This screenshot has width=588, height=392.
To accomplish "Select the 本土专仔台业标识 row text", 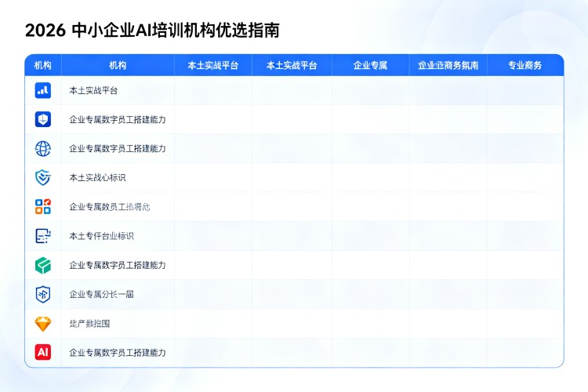I will (x=101, y=236).
